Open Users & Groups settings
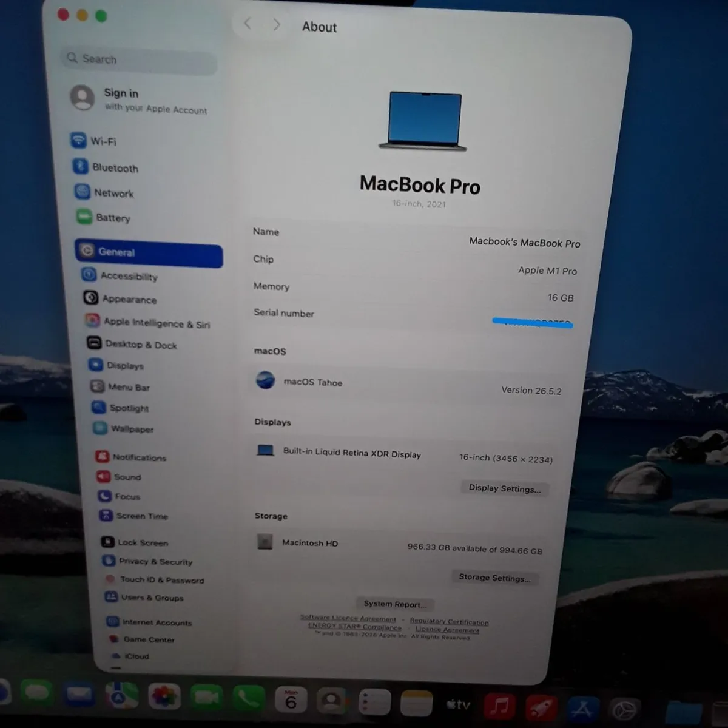The height and width of the screenshot is (728, 728). pyautogui.click(x=144, y=597)
